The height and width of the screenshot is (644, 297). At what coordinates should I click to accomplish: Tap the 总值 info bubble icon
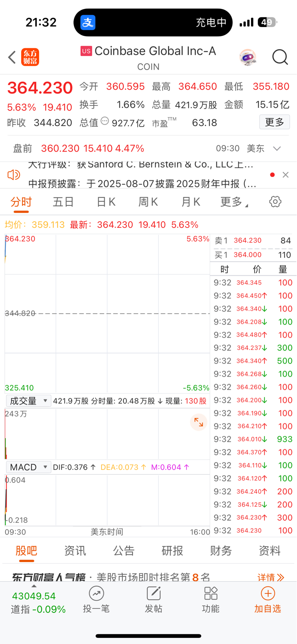(x=105, y=121)
